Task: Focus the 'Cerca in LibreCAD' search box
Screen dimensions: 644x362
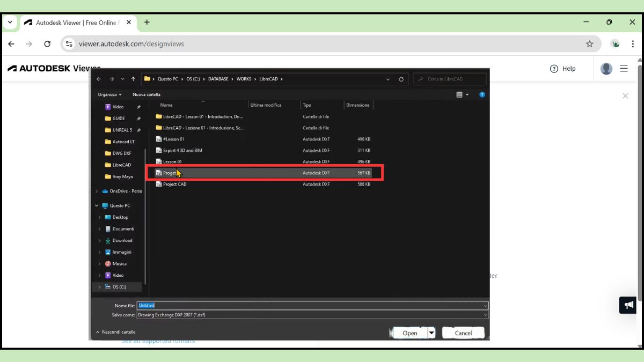Action: 450,79
